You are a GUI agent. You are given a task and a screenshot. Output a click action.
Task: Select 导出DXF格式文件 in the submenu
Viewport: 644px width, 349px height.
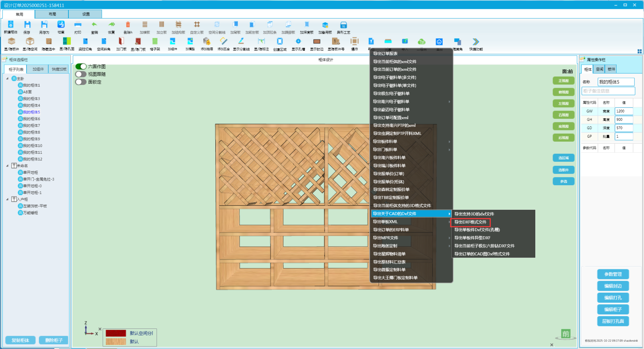(470, 222)
